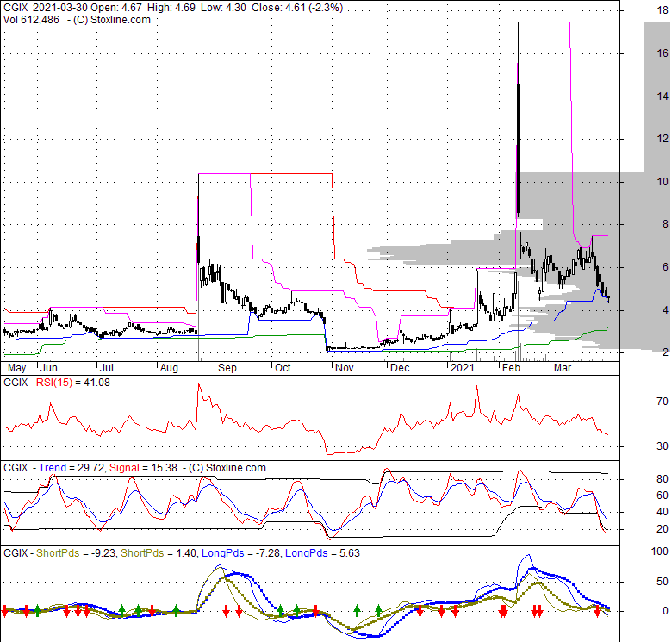Viewport: 672px width, 642px height.
Task: Select the ShortPds value '-9.23'
Action: [x=103, y=553]
